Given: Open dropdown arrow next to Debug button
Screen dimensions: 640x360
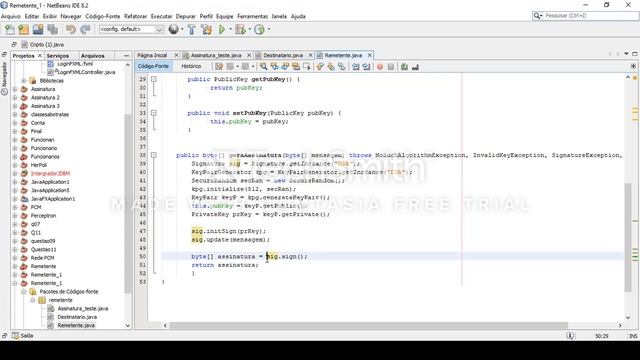Looking at the screenshot, I should click(x=249, y=29).
